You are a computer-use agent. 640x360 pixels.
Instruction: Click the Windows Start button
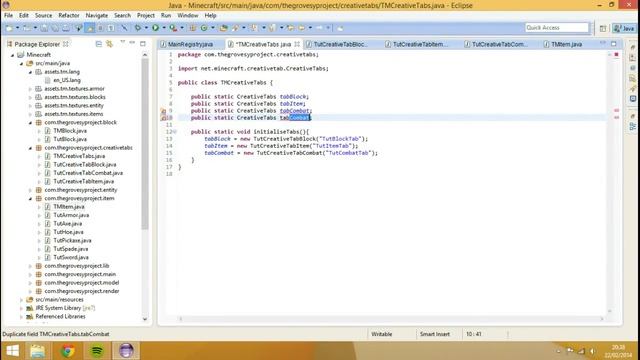(12, 350)
